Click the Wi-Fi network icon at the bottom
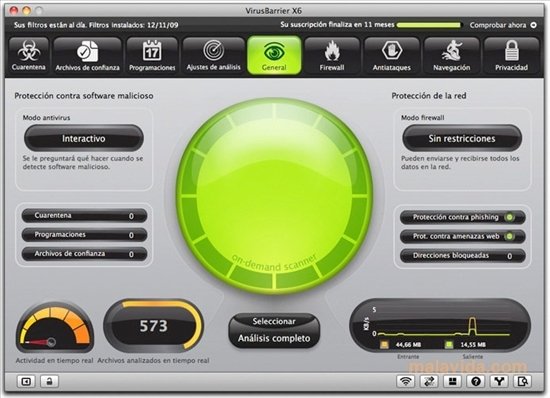 point(405,381)
